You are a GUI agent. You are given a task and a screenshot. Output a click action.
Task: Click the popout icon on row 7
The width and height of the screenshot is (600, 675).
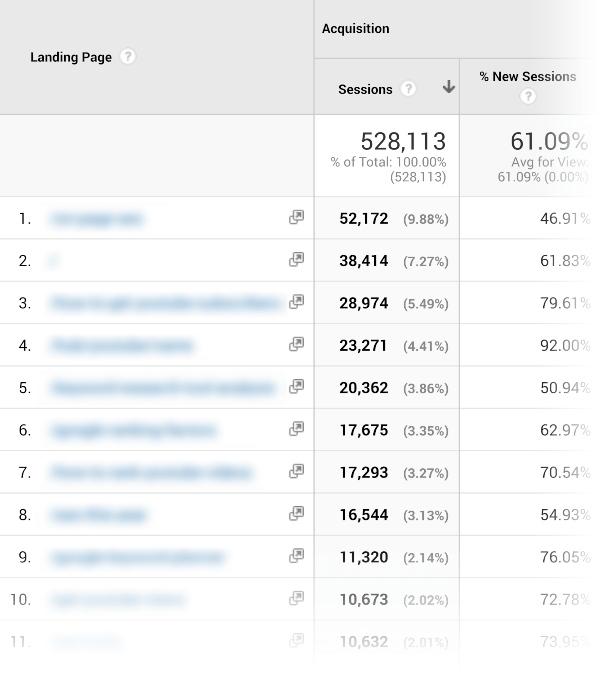[x=296, y=471]
